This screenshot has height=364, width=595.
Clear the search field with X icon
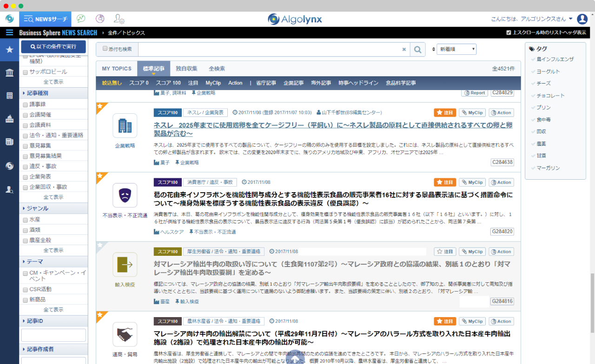coord(404,49)
